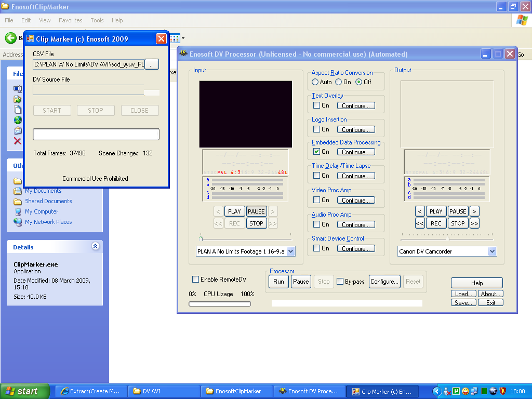Click the Save... settings button
This screenshot has height=399, width=532.
tap(463, 303)
